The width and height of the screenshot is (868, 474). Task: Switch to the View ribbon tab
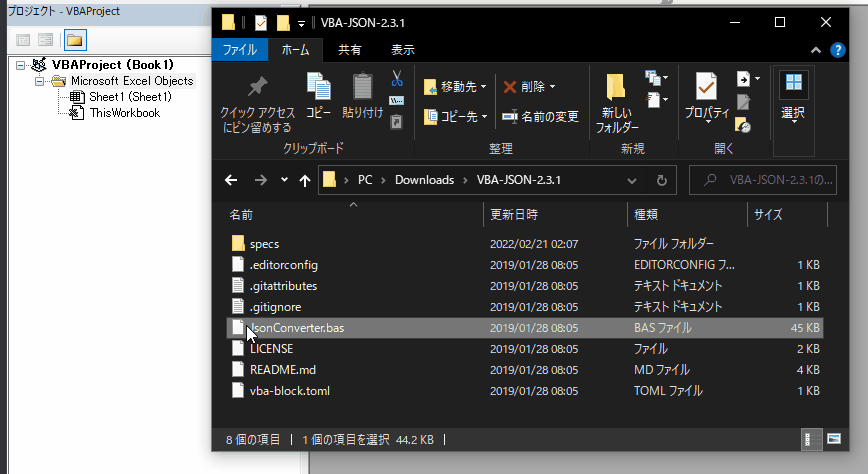tap(402, 50)
